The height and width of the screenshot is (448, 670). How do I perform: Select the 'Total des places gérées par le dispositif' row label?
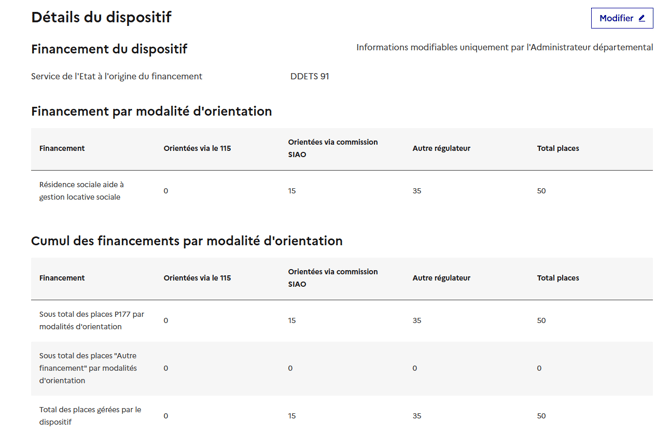click(x=90, y=415)
